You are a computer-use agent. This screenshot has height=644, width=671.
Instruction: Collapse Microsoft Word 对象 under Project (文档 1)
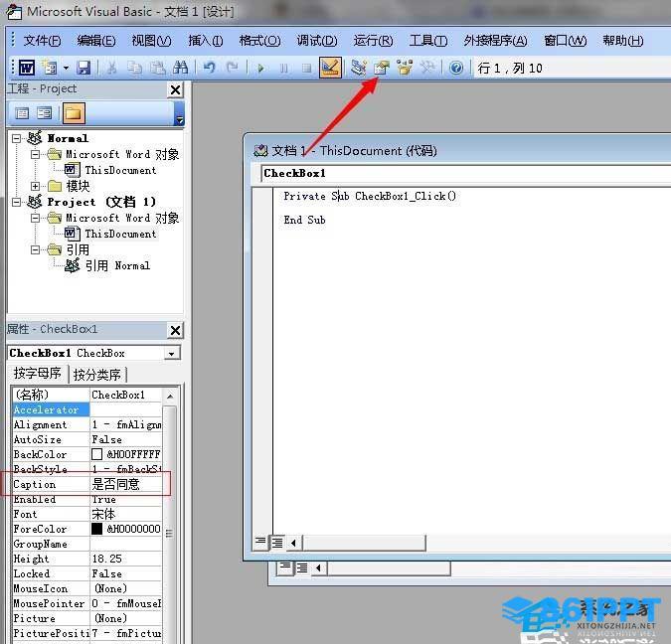coord(36,219)
